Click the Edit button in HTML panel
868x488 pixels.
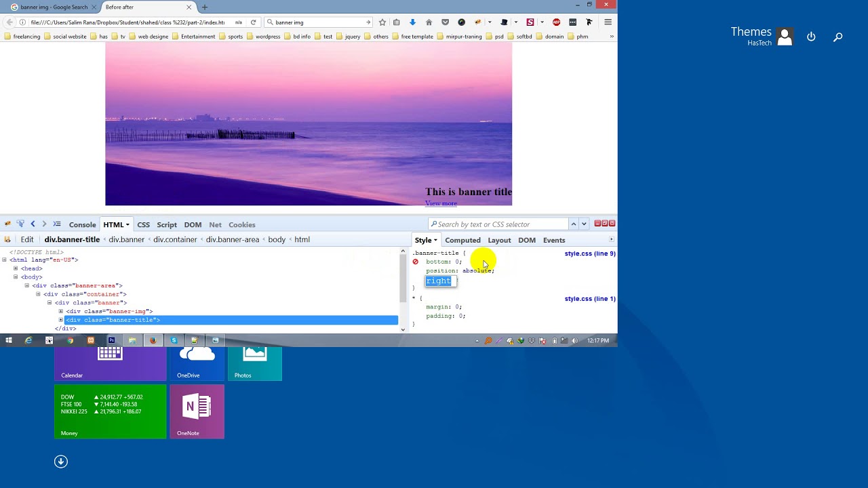(27, 239)
